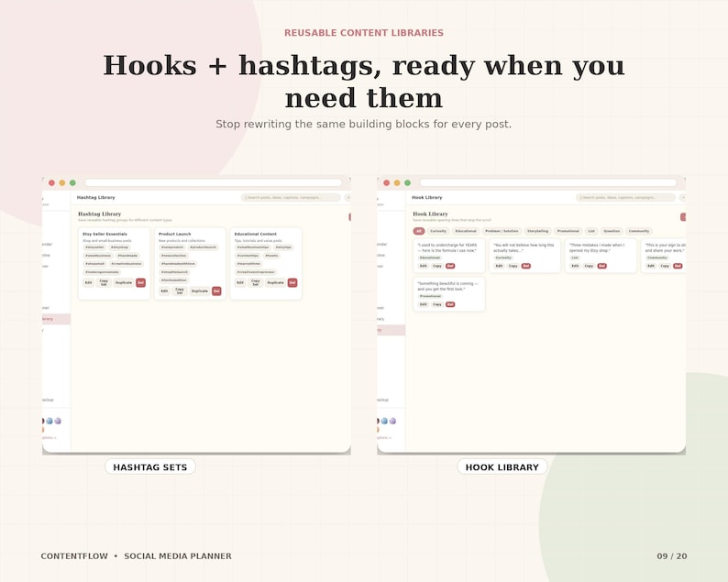Click the #handmade hashtag chip
This screenshot has height=582, width=728.
click(127, 256)
